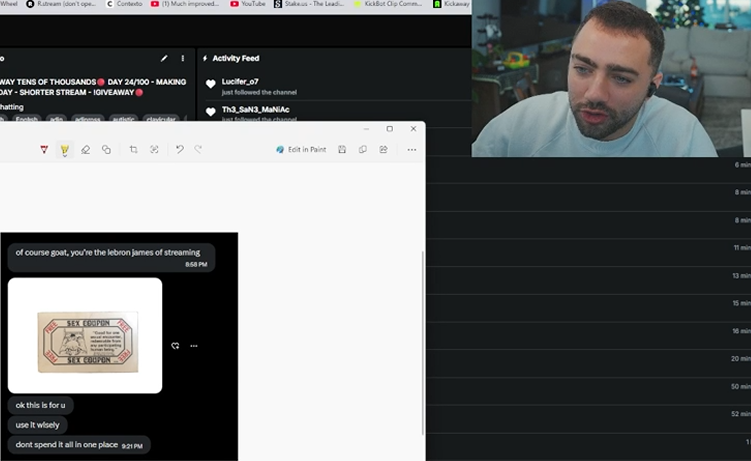Open the Kickaway browser tab
The image size is (751, 461).
(452, 4)
